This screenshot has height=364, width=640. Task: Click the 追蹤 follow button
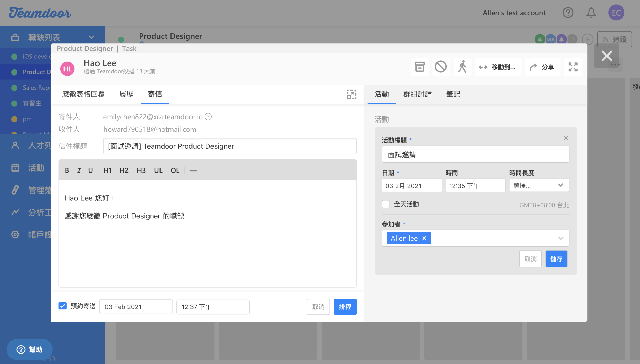pos(614,39)
